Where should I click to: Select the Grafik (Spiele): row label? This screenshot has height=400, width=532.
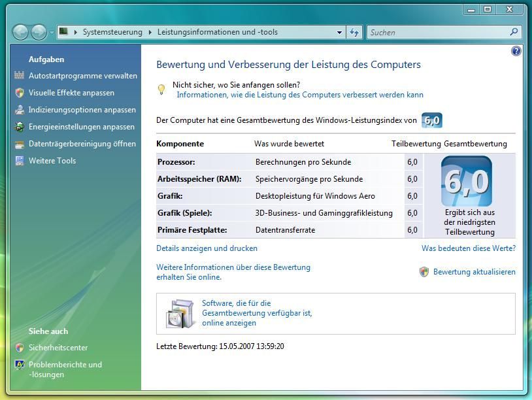(x=184, y=213)
